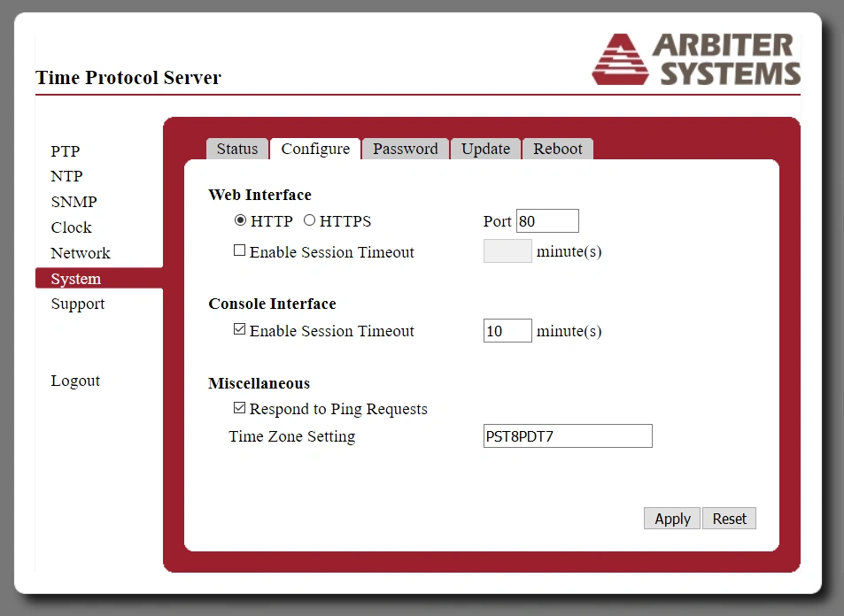The height and width of the screenshot is (616, 844).
Task: Select the HTTP radio button
Action: tap(240, 220)
